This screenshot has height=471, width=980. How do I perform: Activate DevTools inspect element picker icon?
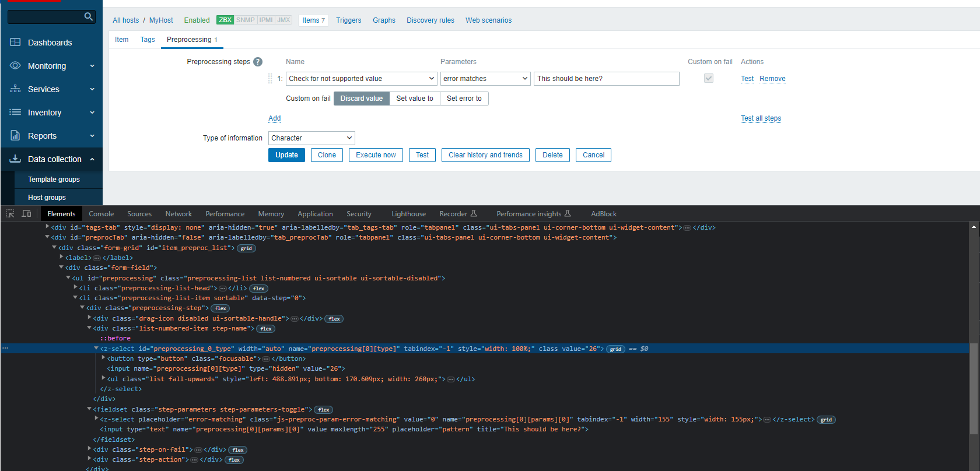point(10,213)
